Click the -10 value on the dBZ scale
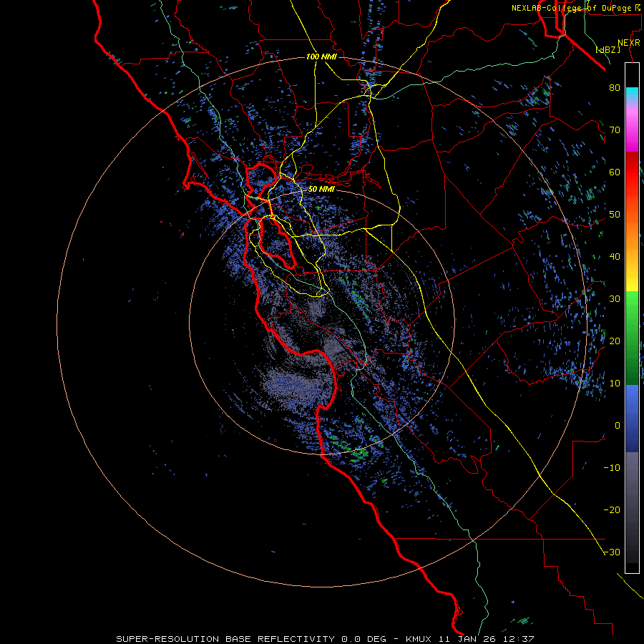This screenshot has height=644, width=644. (x=612, y=467)
